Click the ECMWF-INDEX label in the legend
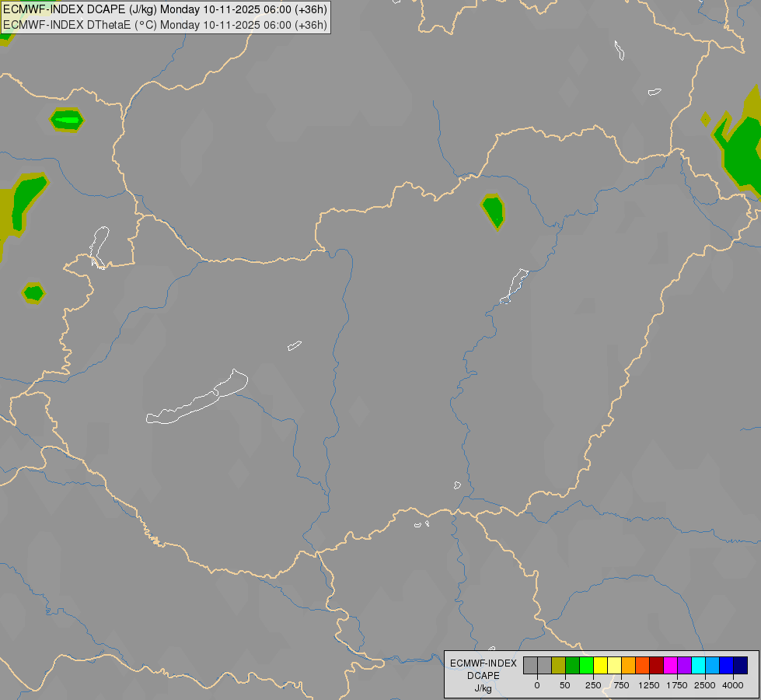The image size is (761, 700). (483, 663)
